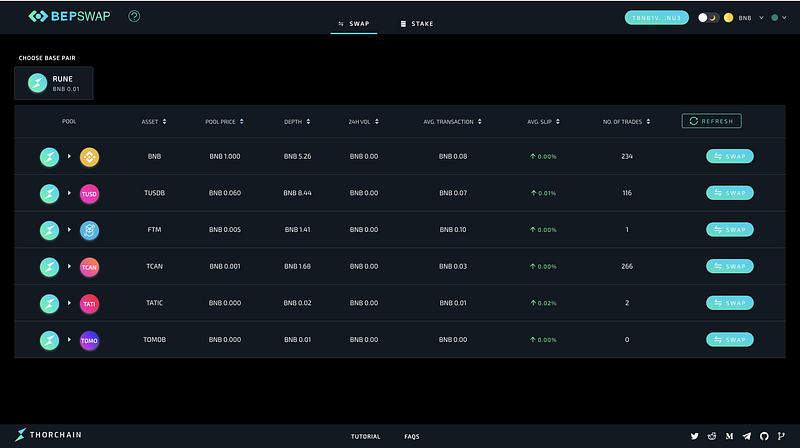Screen dimensions: 800x448
Task: Open the Telegram icon in footer
Action: (746, 436)
